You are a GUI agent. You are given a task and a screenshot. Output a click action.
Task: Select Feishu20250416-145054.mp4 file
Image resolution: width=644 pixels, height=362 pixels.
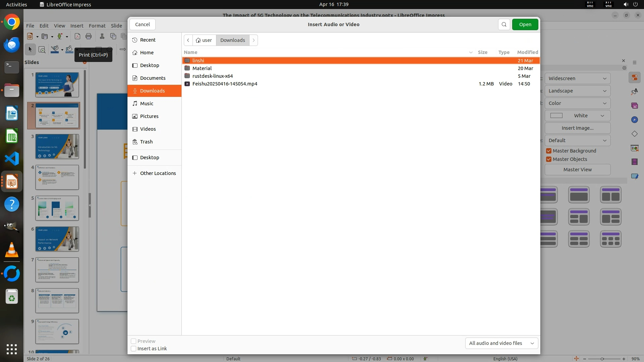pos(225,84)
